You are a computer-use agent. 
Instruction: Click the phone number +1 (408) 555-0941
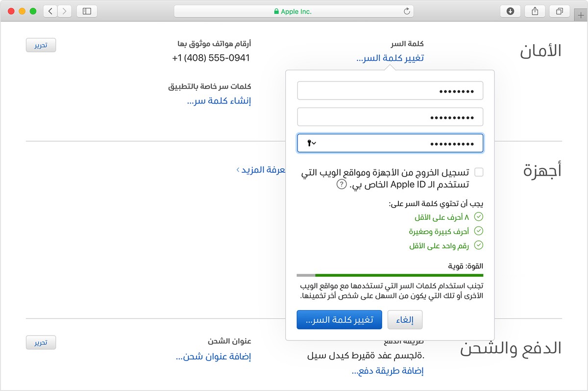[211, 58]
